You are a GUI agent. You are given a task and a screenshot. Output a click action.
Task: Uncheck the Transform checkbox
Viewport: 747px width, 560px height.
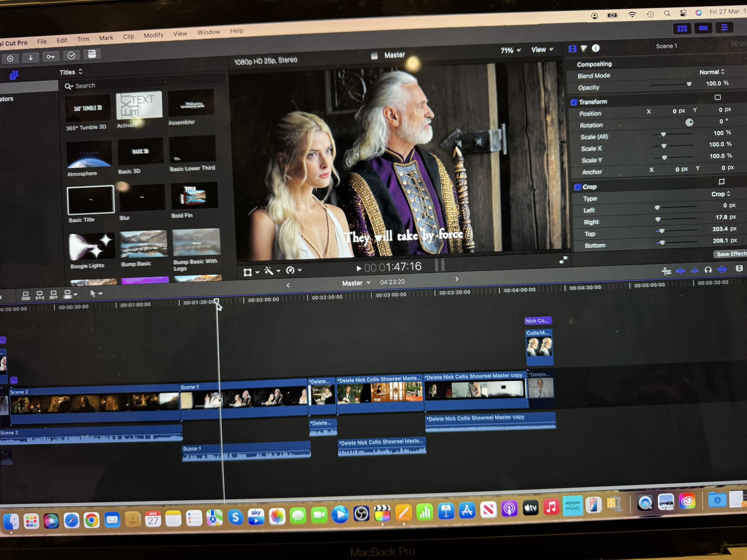[573, 102]
